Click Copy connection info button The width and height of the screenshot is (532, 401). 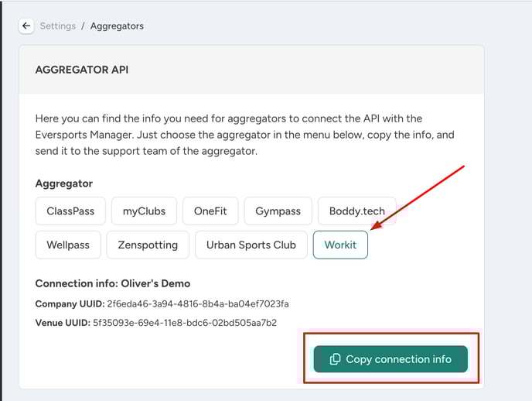point(390,359)
